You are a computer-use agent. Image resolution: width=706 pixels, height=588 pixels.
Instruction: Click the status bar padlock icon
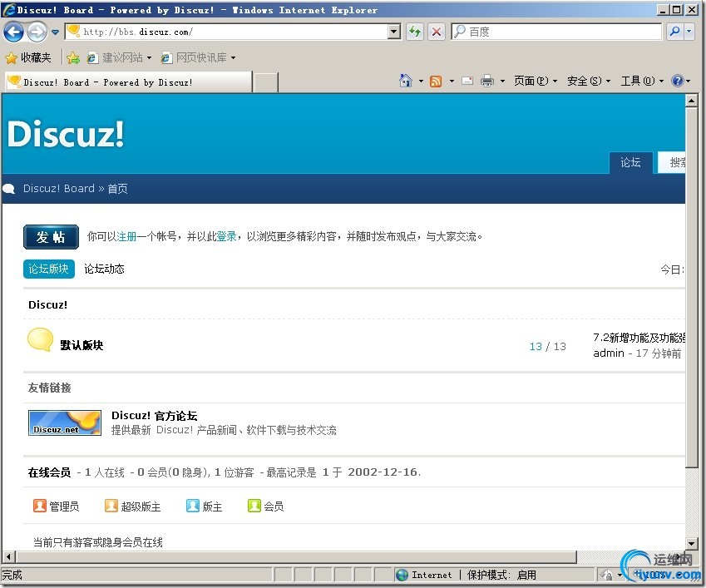607,575
